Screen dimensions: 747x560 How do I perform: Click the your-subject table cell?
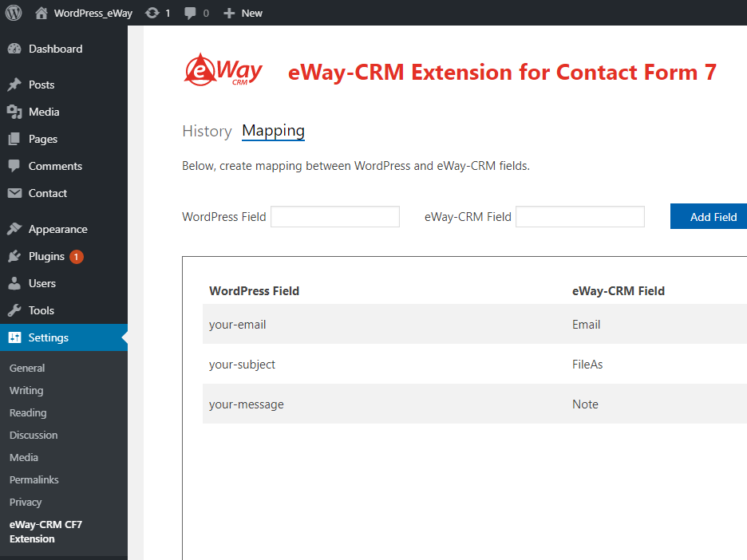242,365
